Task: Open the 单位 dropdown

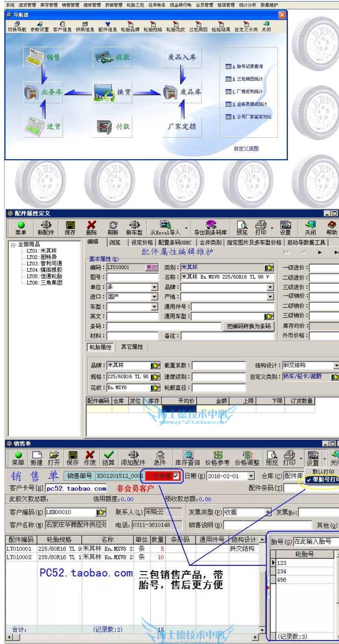Action: click(x=154, y=287)
